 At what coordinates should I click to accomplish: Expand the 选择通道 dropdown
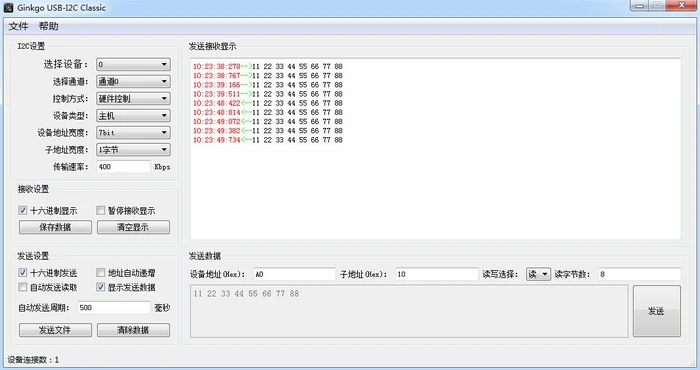click(x=133, y=81)
